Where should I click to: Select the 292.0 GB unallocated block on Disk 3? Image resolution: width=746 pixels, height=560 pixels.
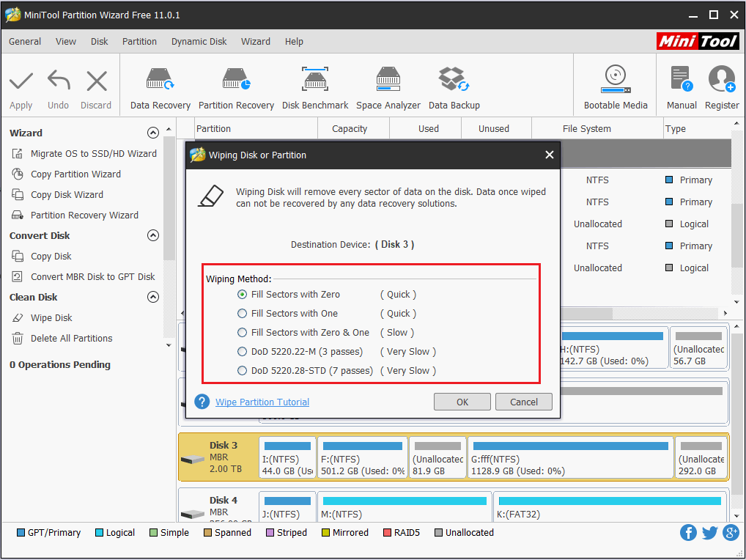pyautogui.click(x=701, y=457)
